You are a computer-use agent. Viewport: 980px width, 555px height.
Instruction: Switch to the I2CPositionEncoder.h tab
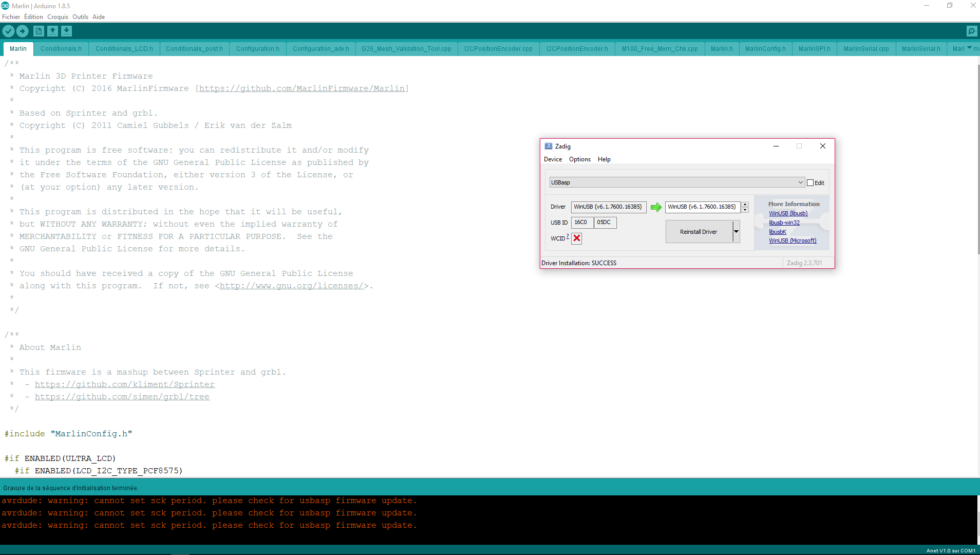pos(577,49)
